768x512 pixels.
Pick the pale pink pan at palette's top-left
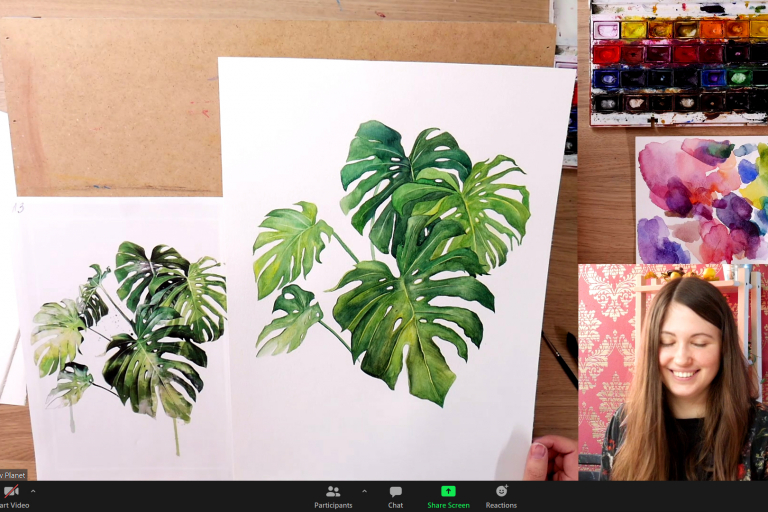[606, 30]
